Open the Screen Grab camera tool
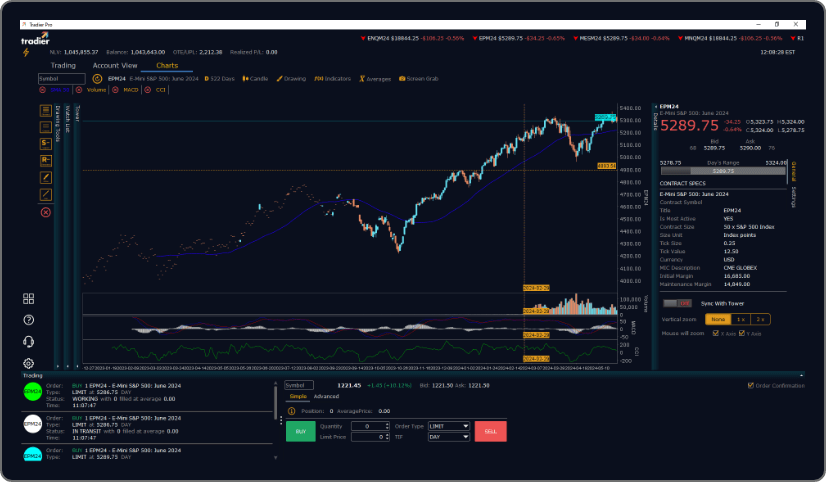 pyautogui.click(x=419, y=78)
